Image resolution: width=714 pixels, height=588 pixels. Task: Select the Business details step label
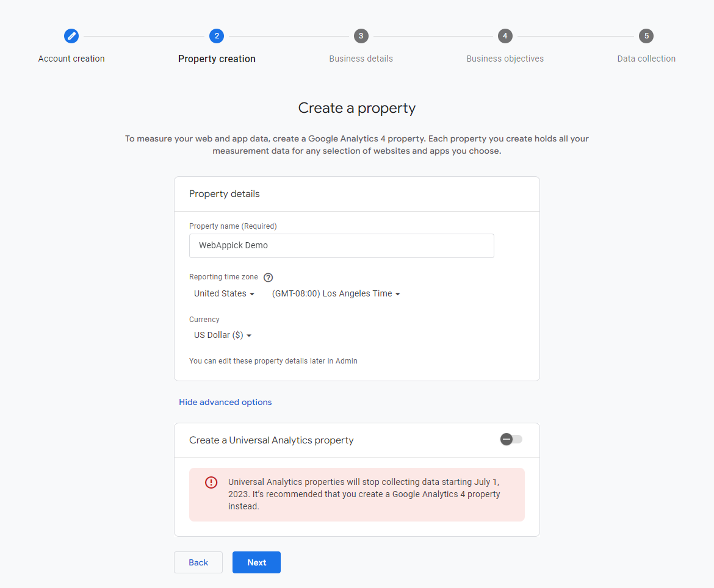(x=361, y=59)
